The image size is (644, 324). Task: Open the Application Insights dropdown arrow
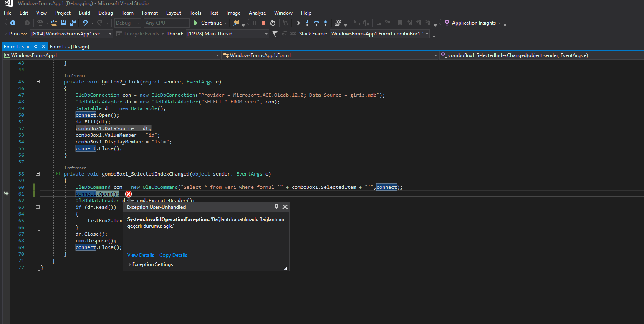click(500, 23)
